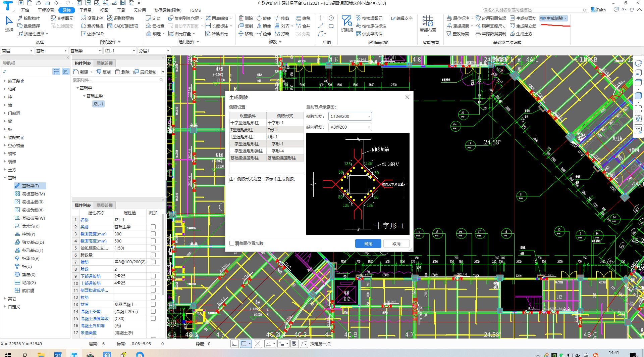Toggle 覆盖同位置加腋 checkbox
Image resolution: width=644 pixels, height=357 pixels.
(x=232, y=243)
